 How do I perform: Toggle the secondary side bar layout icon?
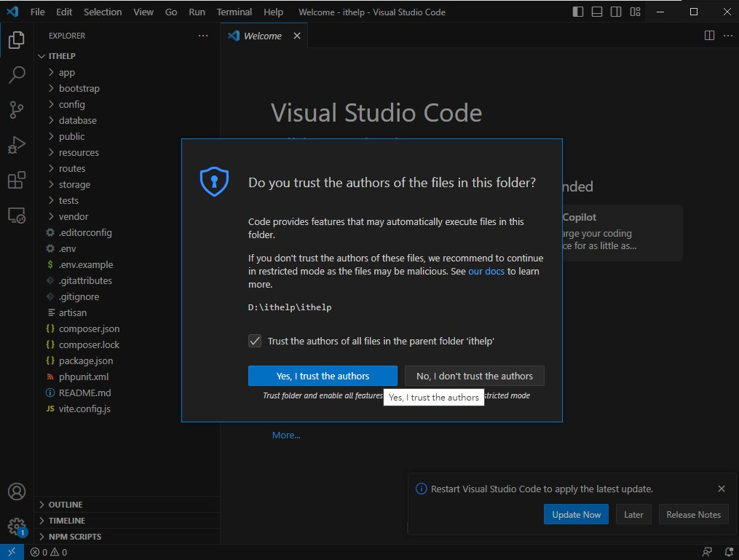point(615,12)
